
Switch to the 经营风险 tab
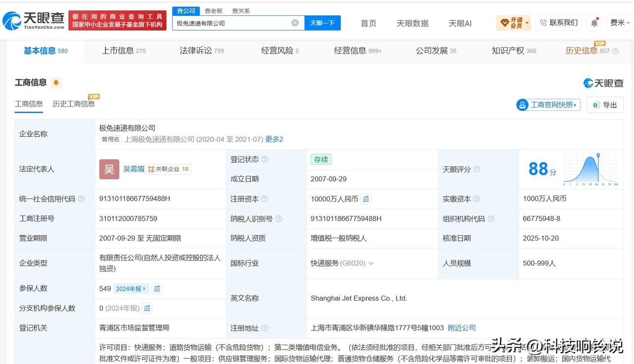(280, 51)
